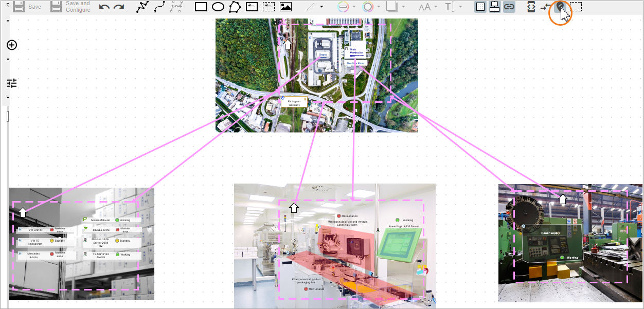Screen dimensions: 644x309
Task: Pick the polyline drawing tool
Action: coord(142,7)
